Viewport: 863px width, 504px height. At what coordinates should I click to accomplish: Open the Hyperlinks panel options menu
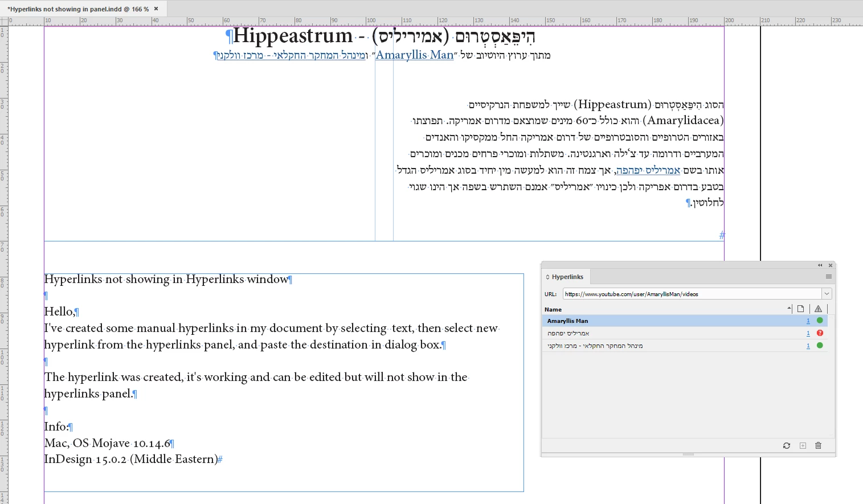(829, 277)
